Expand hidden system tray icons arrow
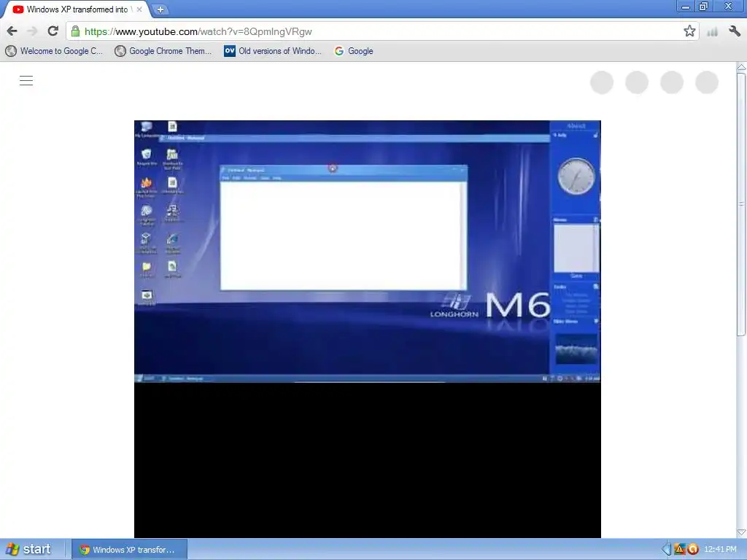The height and width of the screenshot is (560, 747). pyautogui.click(x=666, y=550)
